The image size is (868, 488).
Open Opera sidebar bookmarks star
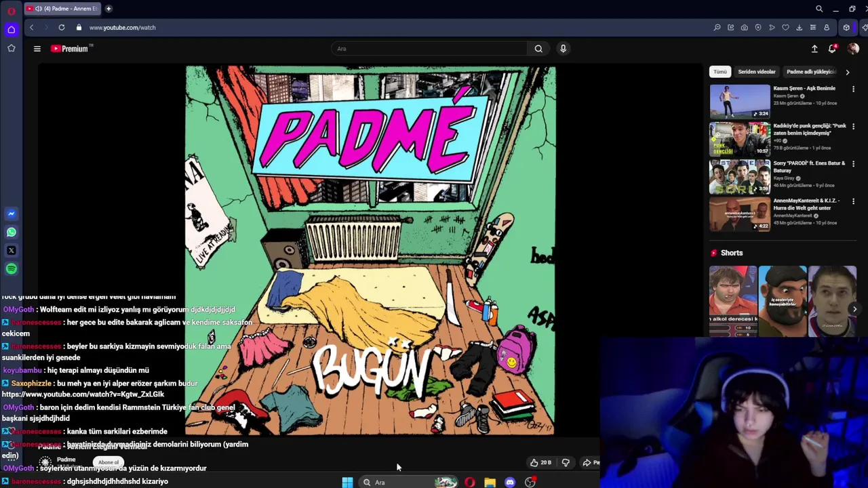click(11, 48)
